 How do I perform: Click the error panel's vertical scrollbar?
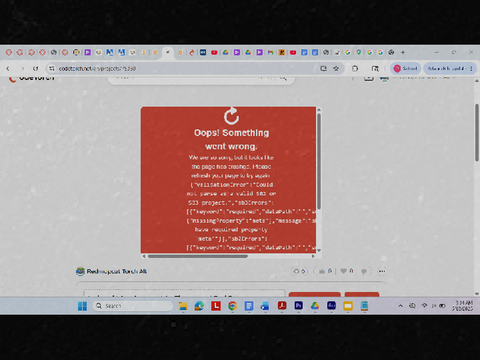tap(319, 161)
